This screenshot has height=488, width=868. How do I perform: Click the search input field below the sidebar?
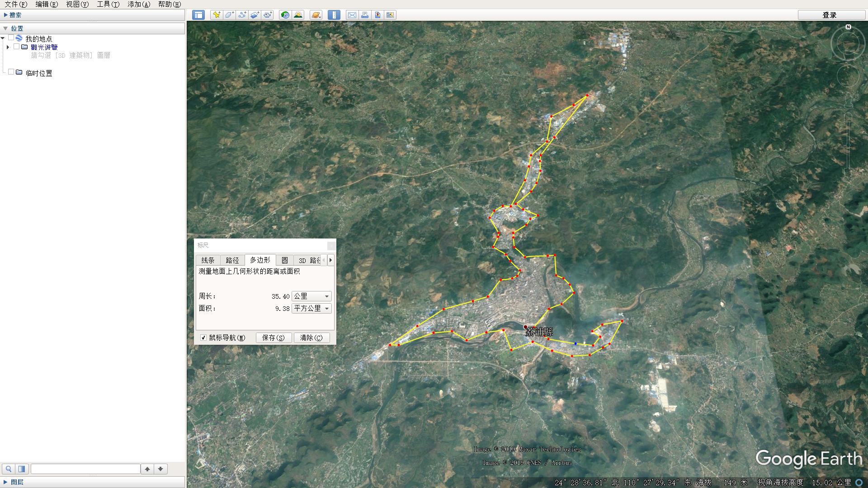click(86, 469)
